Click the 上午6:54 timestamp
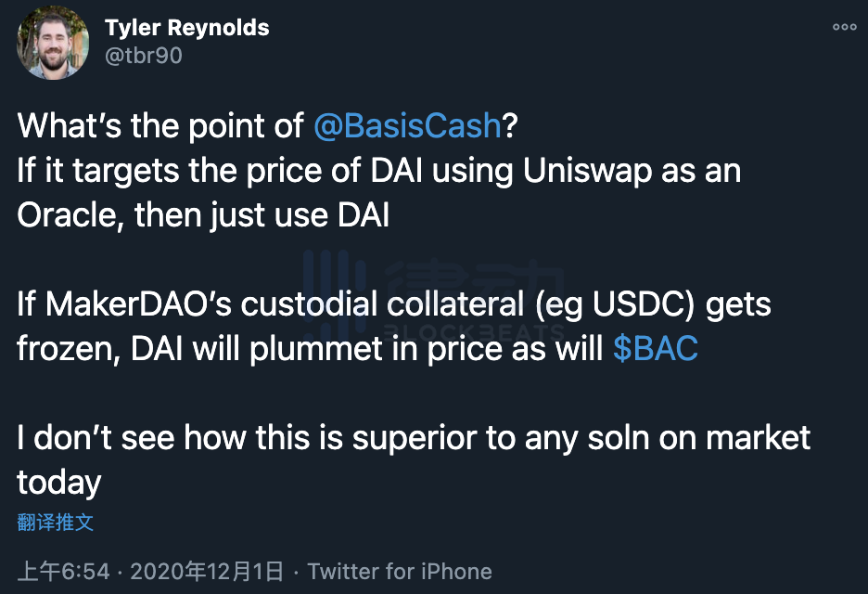This screenshot has width=868, height=594. [x=63, y=571]
